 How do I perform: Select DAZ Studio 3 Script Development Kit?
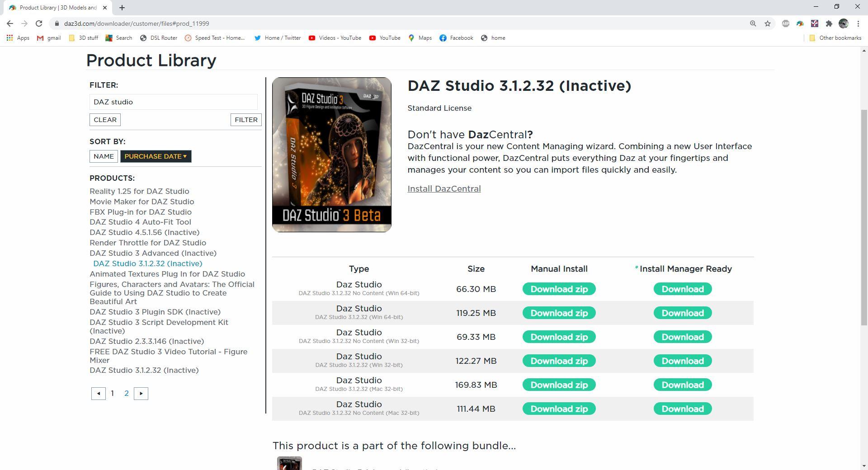click(x=159, y=327)
